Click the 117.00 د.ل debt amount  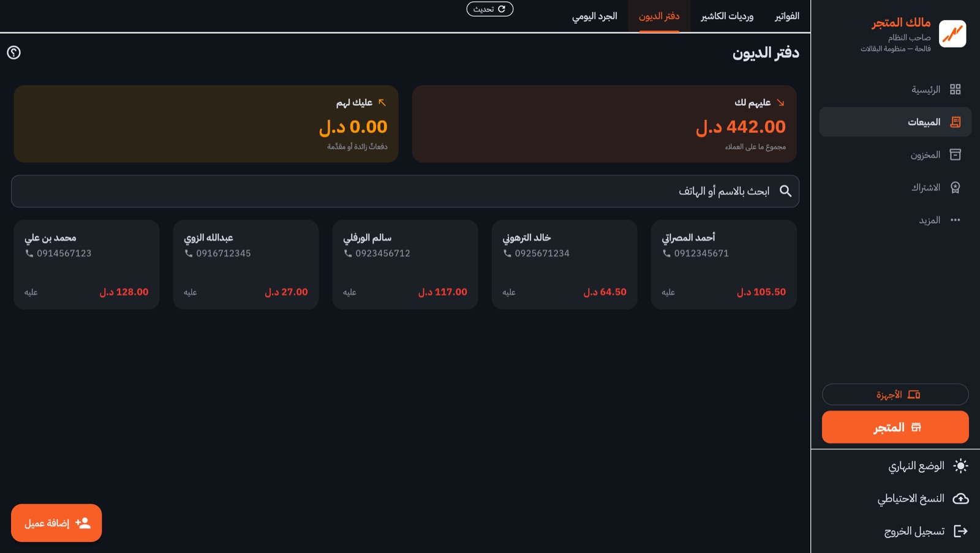tap(443, 292)
